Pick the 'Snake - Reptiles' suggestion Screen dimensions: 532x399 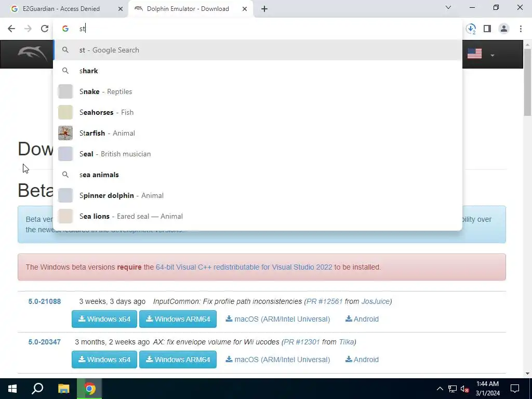pos(258,91)
